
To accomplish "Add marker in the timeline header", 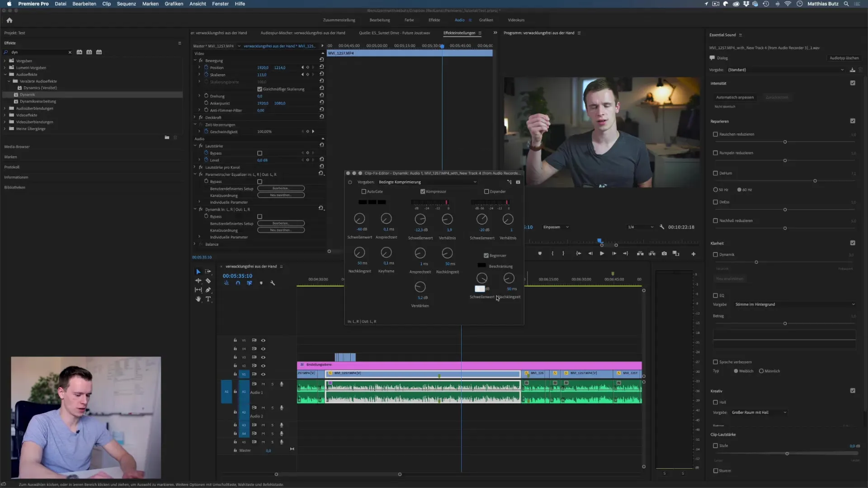I will point(261,283).
